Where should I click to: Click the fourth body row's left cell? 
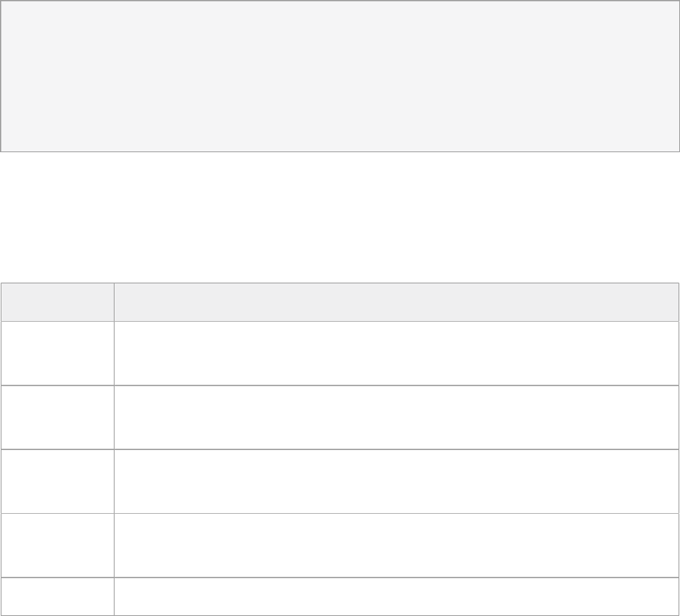(x=57, y=545)
